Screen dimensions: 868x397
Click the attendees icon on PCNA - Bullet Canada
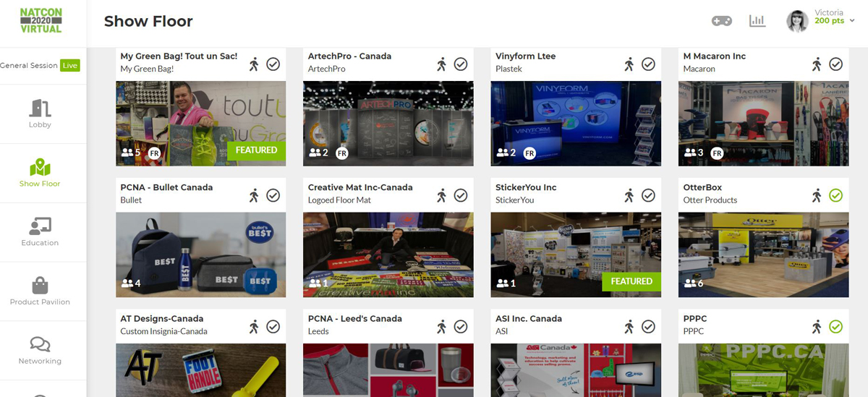tap(127, 283)
